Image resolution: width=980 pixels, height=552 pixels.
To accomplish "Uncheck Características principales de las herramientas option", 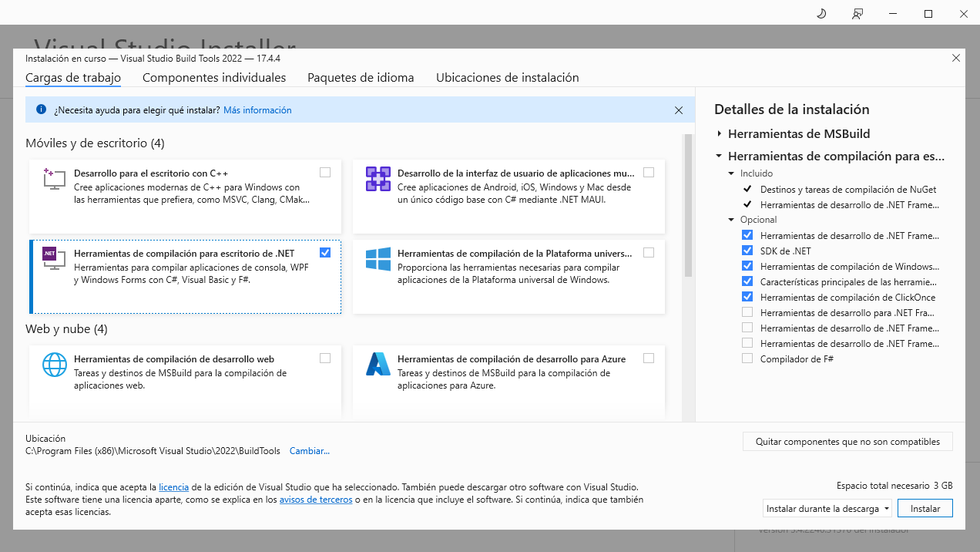I will click(x=747, y=281).
